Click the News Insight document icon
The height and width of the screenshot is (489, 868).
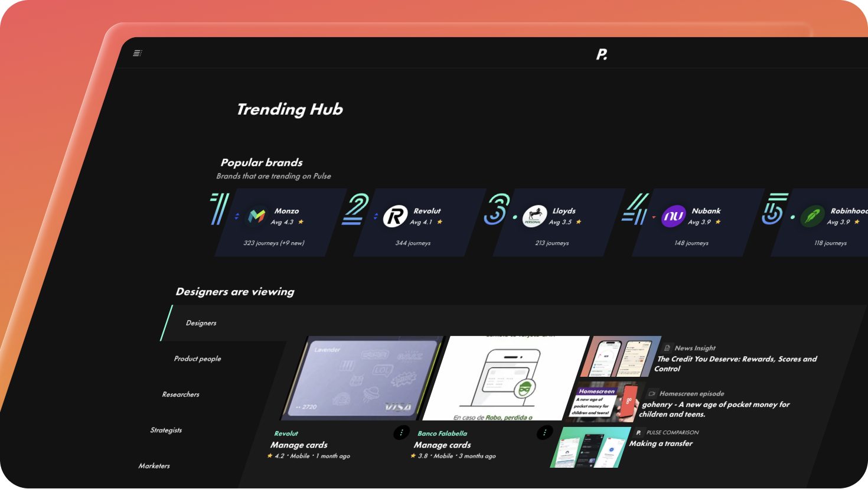click(667, 348)
